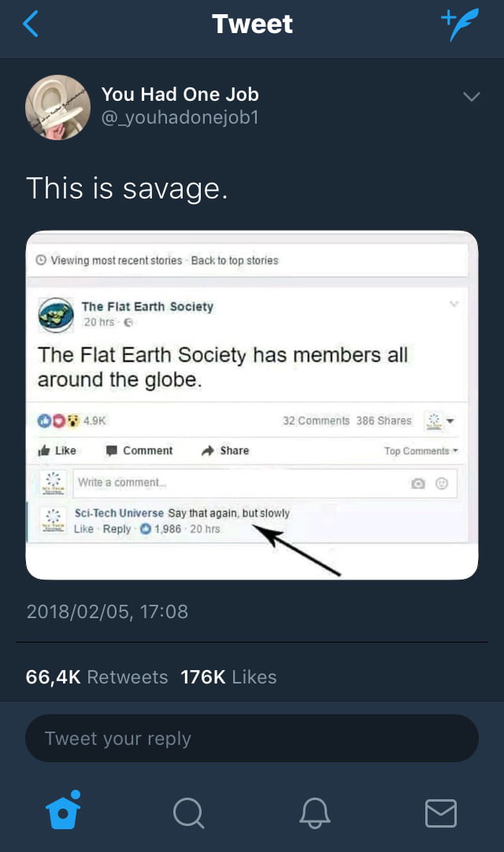Open the Notifications bell tab
The height and width of the screenshot is (852, 504).
(315, 813)
